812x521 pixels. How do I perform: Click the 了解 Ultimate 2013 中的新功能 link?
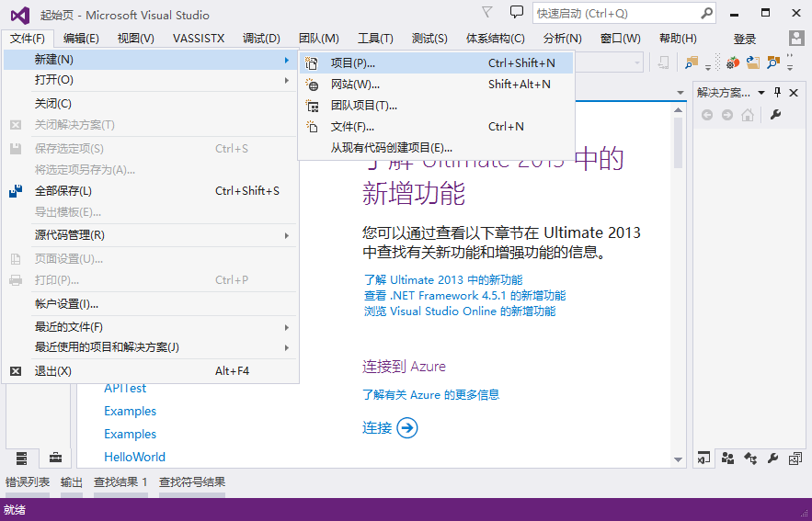click(x=443, y=279)
